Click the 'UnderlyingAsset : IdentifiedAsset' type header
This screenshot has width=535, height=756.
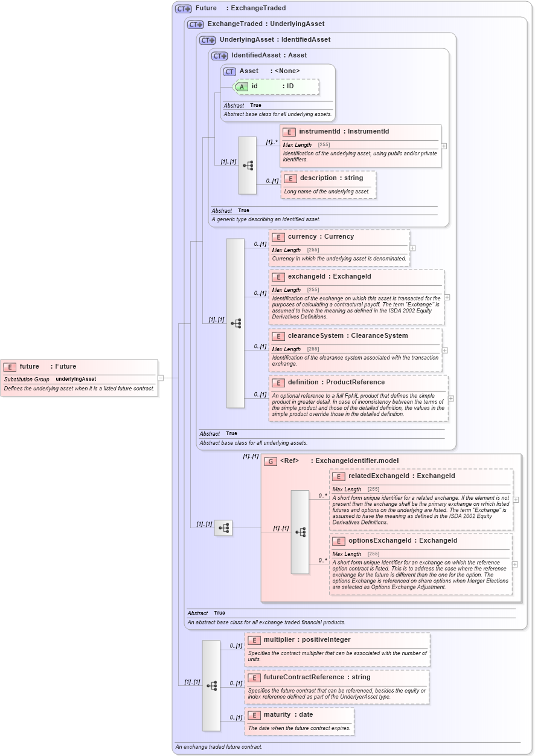[275, 40]
